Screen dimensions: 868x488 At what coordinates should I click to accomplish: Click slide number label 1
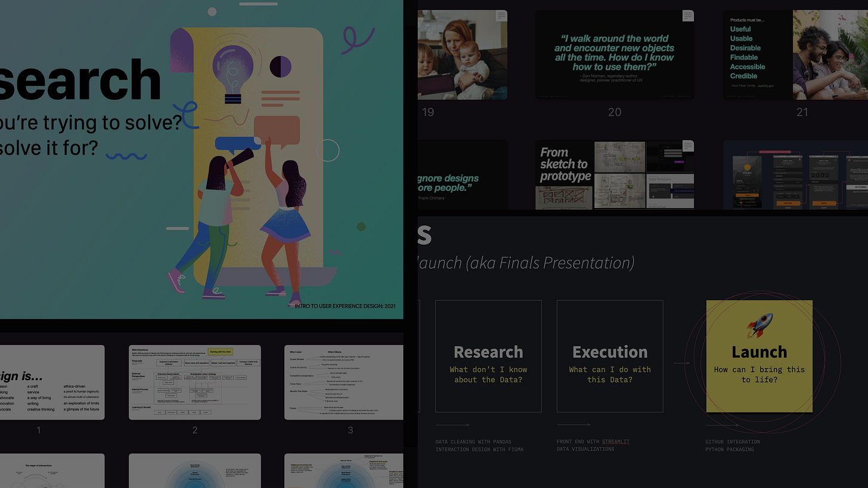click(x=39, y=430)
